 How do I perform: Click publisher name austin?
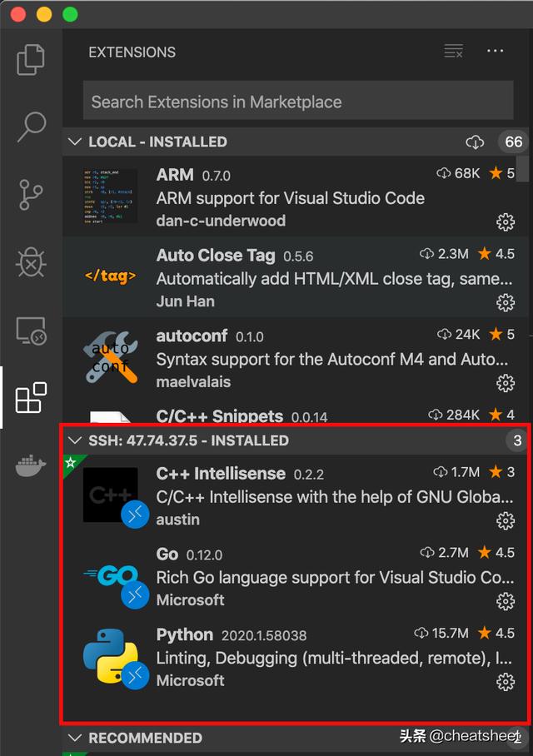(178, 520)
